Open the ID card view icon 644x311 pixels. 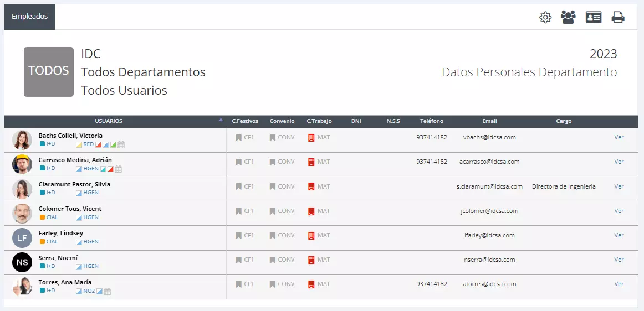594,17
